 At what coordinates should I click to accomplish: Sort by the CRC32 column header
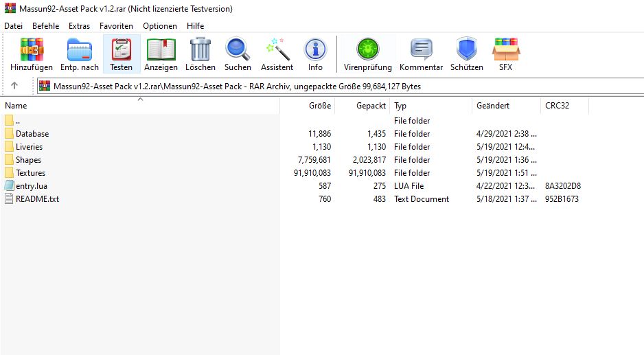[565, 106]
